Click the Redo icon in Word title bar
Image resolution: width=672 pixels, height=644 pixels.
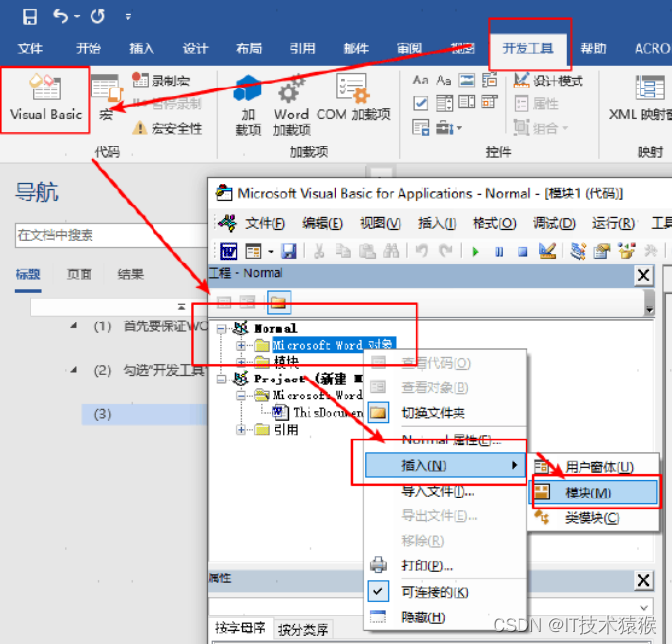(97, 17)
